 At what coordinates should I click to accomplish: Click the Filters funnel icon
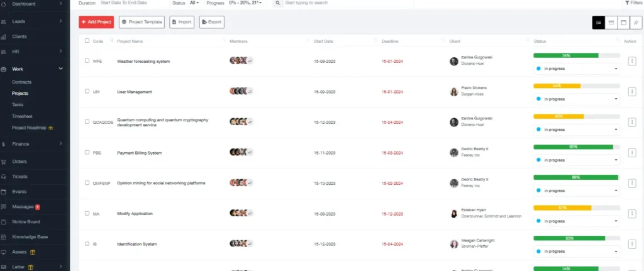(x=627, y=3)
